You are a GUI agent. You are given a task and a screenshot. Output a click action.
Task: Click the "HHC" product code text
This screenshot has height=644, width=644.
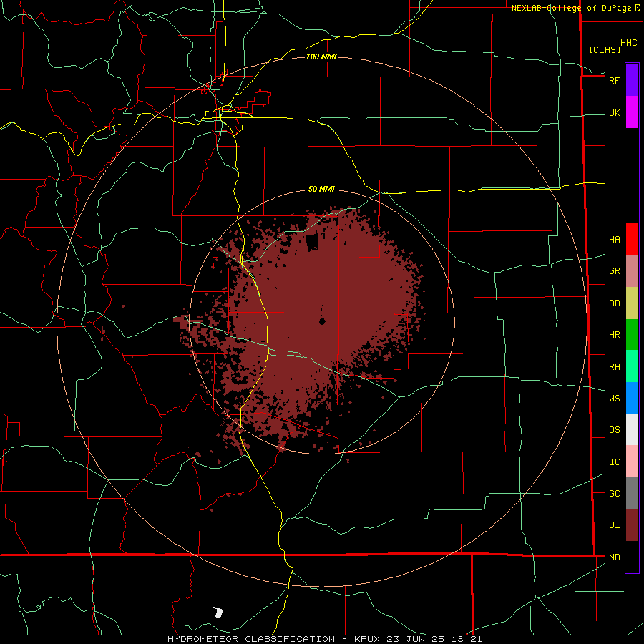[x=628, y=43]
